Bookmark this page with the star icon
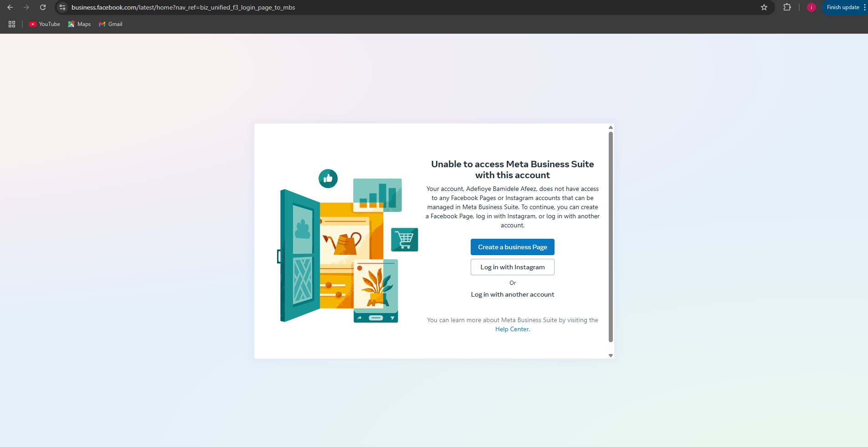 (x=764, y=7)
